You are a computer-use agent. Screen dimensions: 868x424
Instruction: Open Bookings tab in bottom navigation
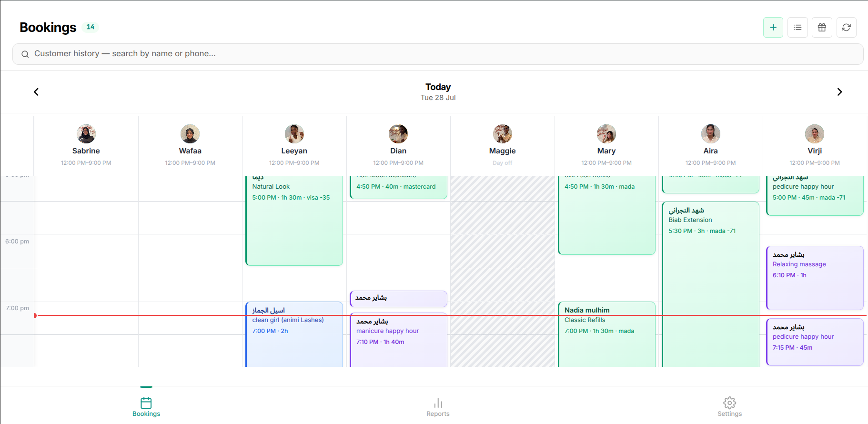[x=146, y=407]
